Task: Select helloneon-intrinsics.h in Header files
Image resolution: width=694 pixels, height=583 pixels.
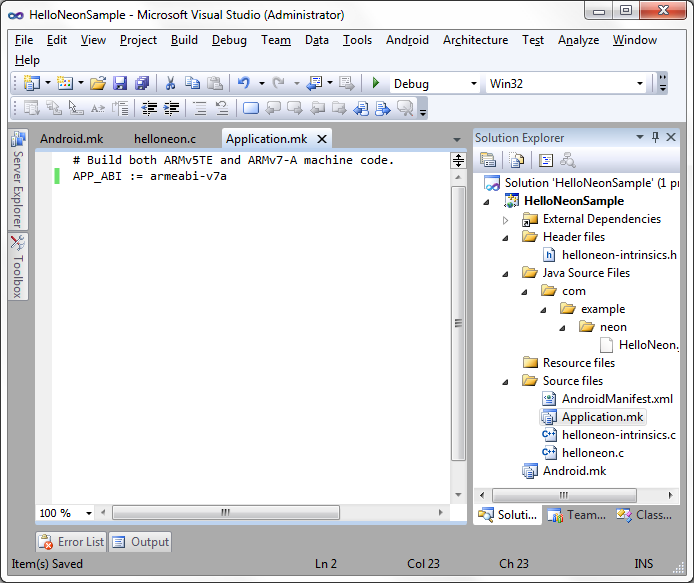Action: click(x=619, y=255)
